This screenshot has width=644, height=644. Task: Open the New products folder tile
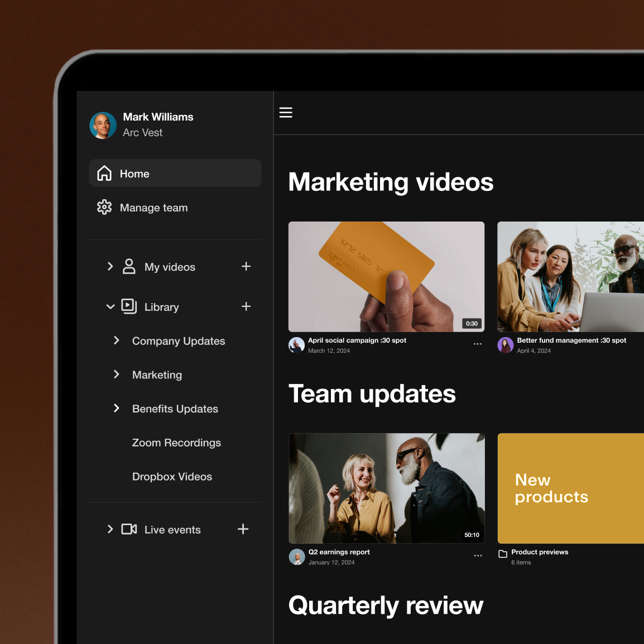click(x=571, y=488)
